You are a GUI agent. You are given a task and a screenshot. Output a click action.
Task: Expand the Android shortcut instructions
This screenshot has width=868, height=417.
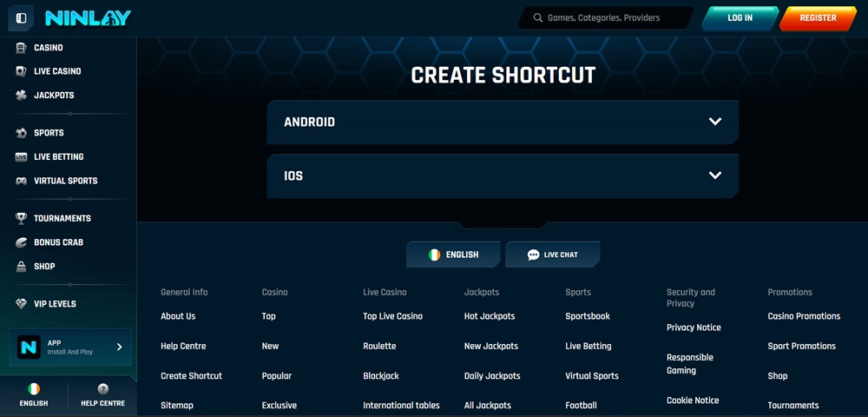503,122
